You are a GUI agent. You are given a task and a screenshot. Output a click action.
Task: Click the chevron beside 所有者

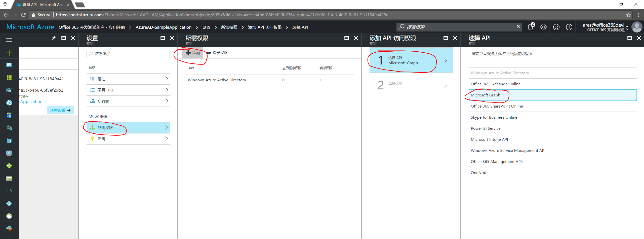pos(166,101)
